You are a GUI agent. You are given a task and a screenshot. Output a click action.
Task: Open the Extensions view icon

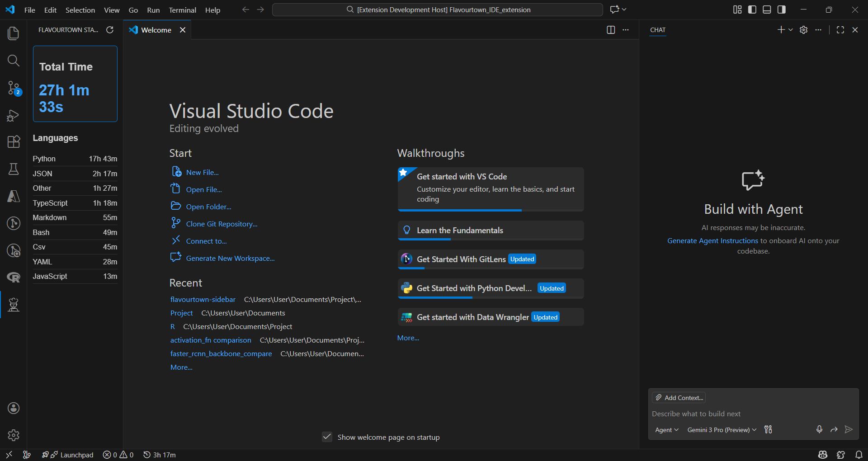pos(14,142)
